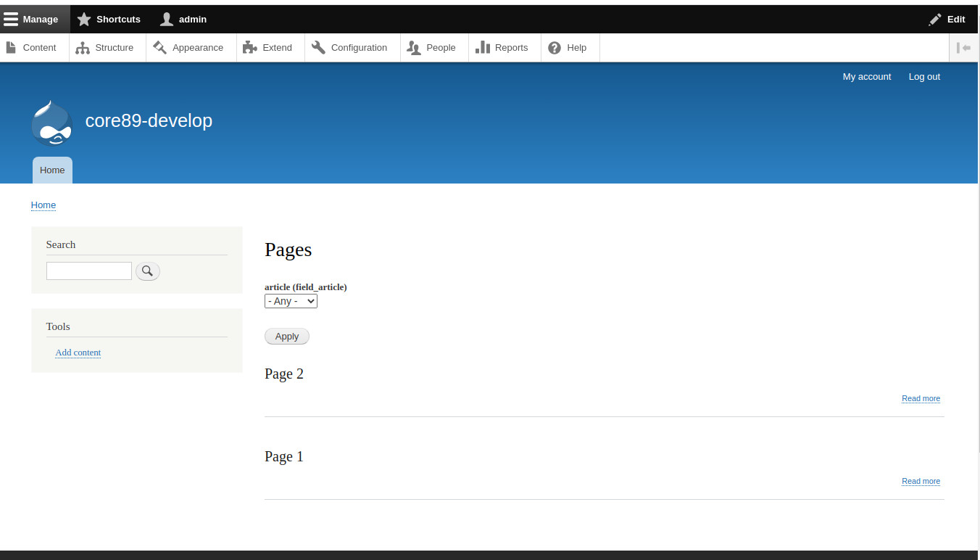Open the Shortcuts star icon
Viewport: 980px width, 560px height.
point(83,19)
